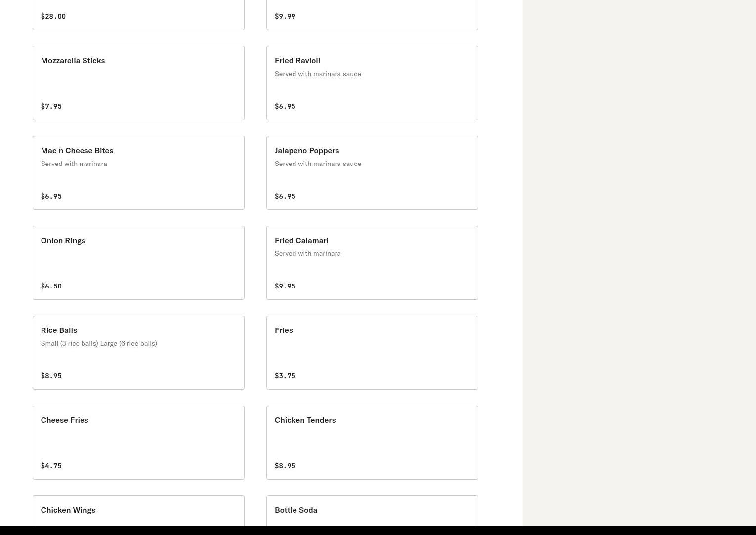
Task: Choose the Mac n Cheese Bites card
Action: tap(138, 173)
